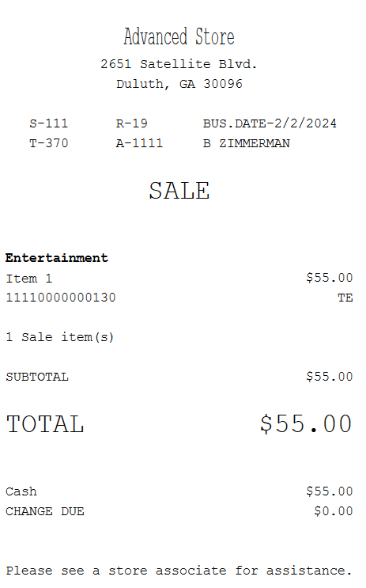Click the Duluth, GA 30096 text
This screenshot has width=366, height=588.
pyautogui.click(x=179, y=84)
